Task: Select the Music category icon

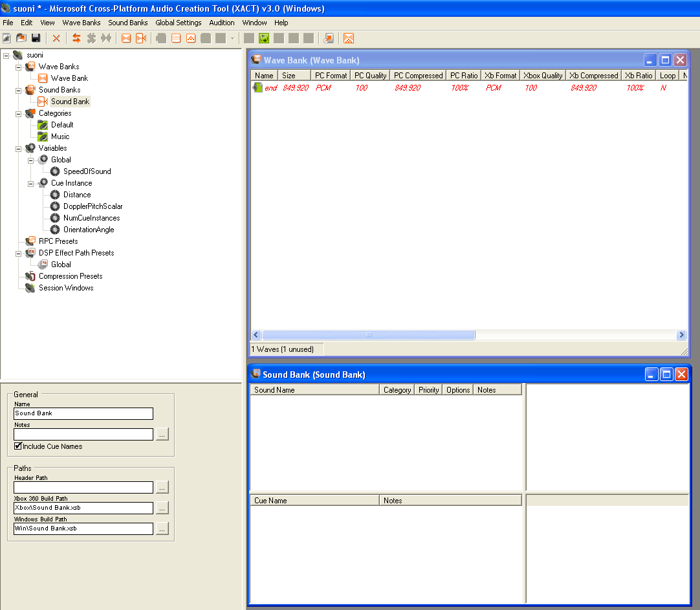Action: [x=43, y=136]
